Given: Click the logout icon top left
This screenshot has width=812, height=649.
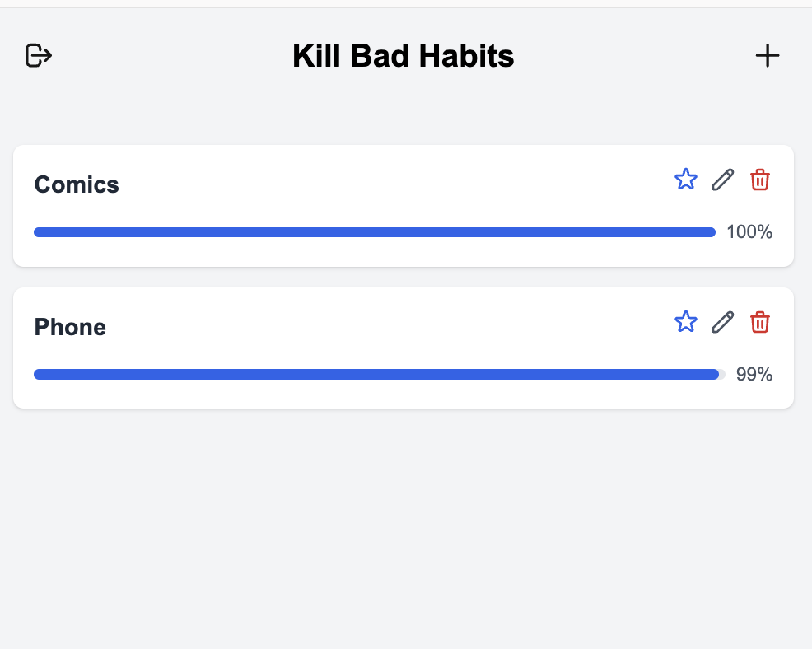Looking at the screenshot, I should (37, 55).
